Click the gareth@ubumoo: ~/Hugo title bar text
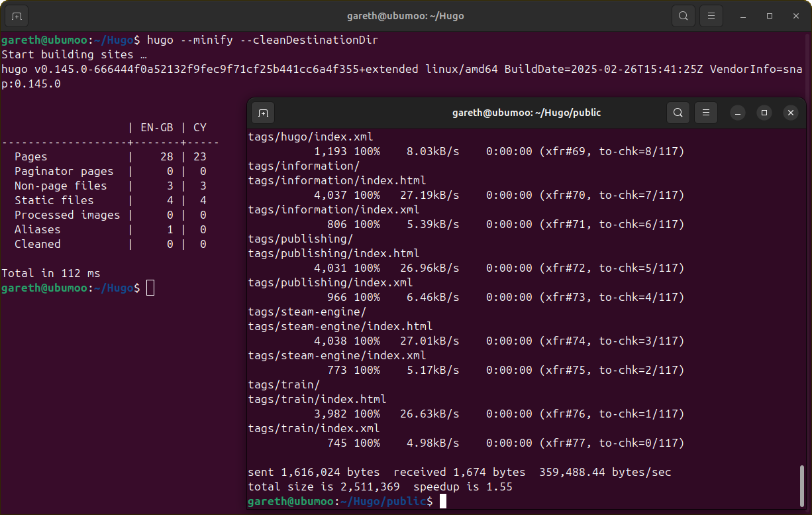 (x=405, y=16)
